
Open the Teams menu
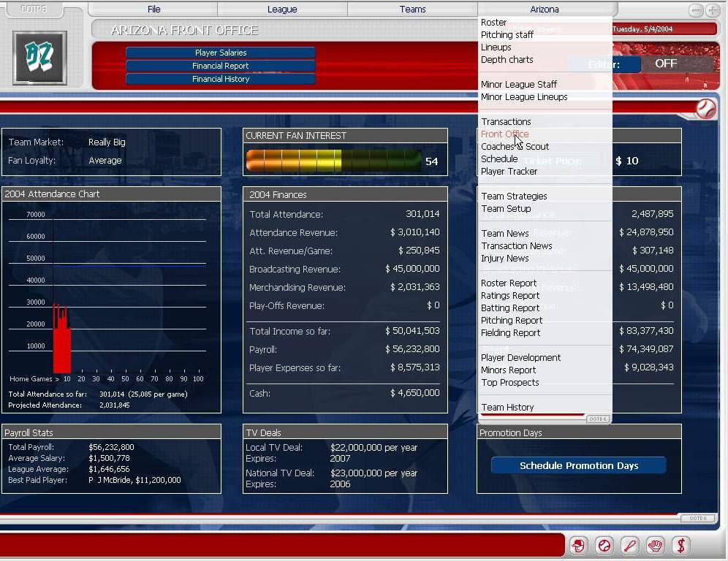point(412,9)
